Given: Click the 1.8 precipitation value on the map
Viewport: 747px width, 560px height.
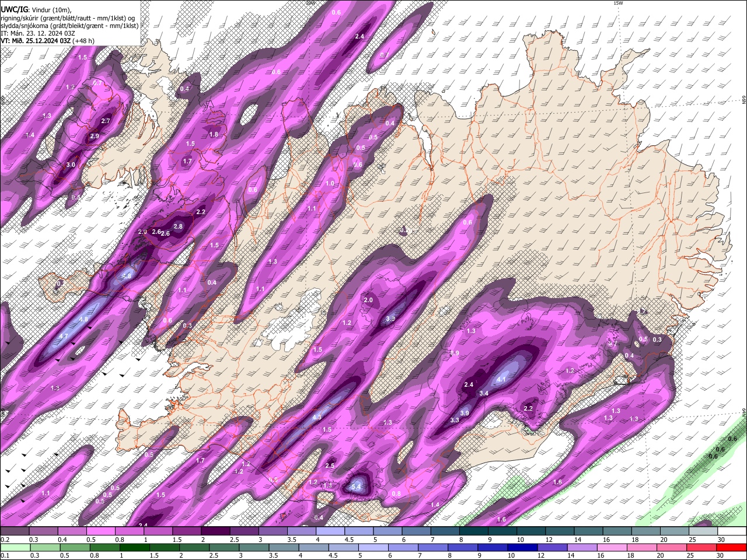Looking at the screenshot, I should 214,134.
